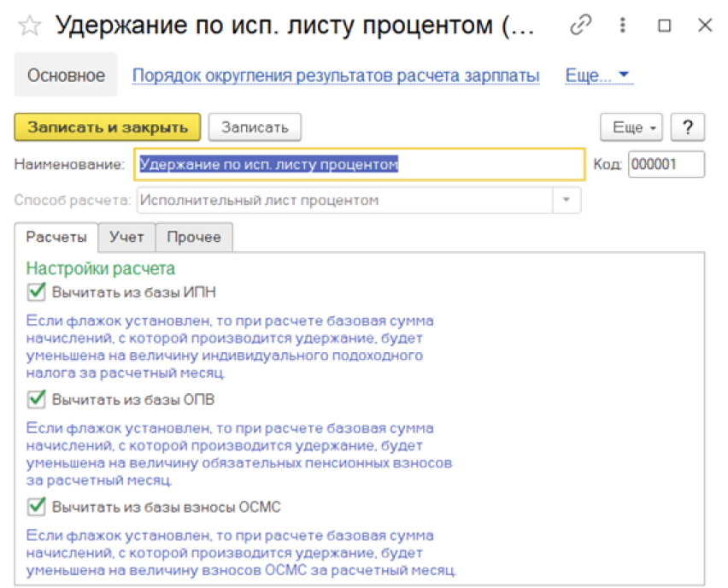Click the label Вычитать из базы ИПН

click(133, 292)
